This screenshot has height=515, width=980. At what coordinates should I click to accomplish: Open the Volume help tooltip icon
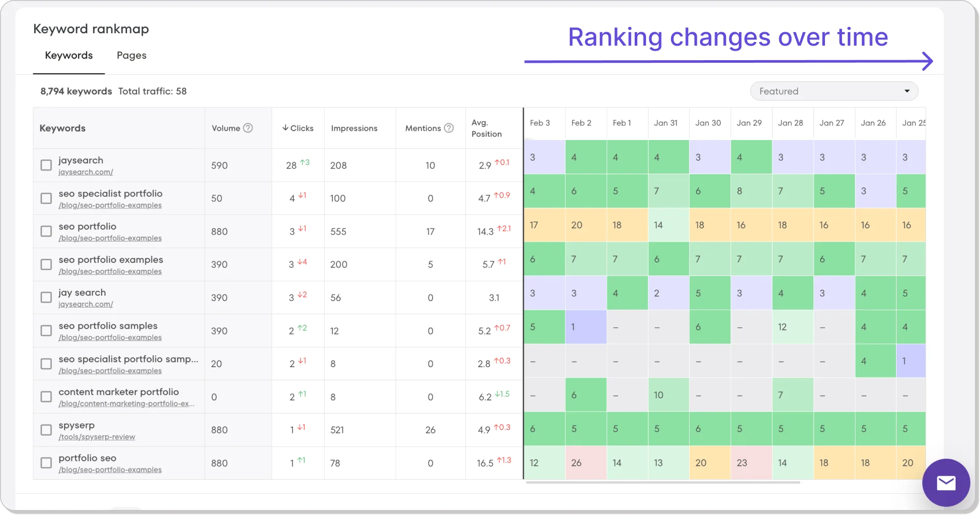pos(248,128)
